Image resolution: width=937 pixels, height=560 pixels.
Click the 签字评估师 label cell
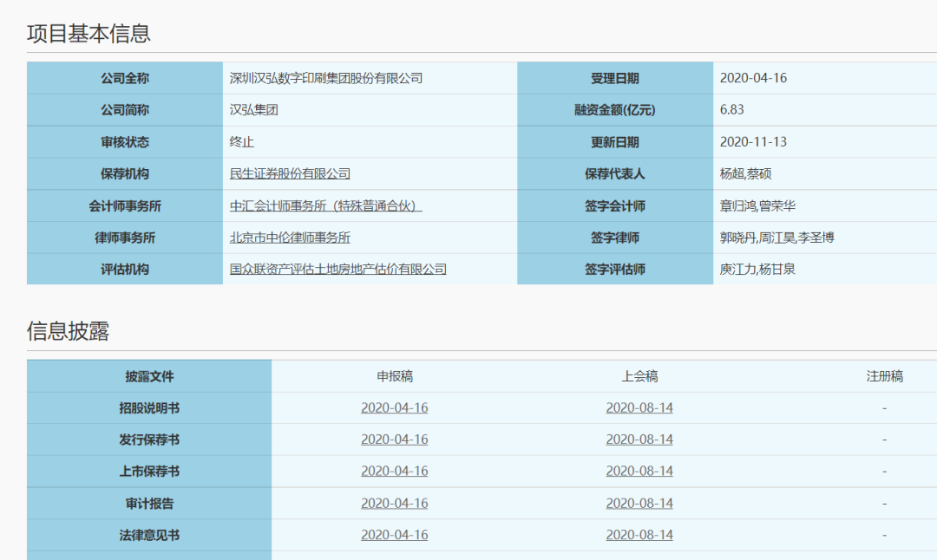tap(615, 270)
